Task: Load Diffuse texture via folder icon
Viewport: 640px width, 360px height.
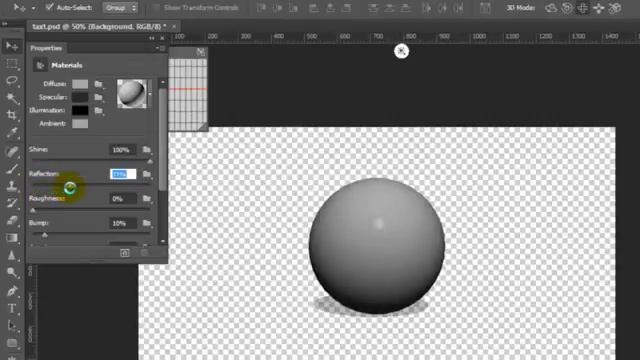Action: [98, 84]
